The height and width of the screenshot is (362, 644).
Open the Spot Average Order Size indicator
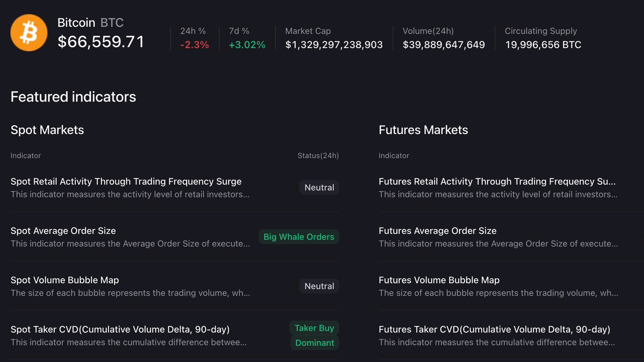point(63,231)
